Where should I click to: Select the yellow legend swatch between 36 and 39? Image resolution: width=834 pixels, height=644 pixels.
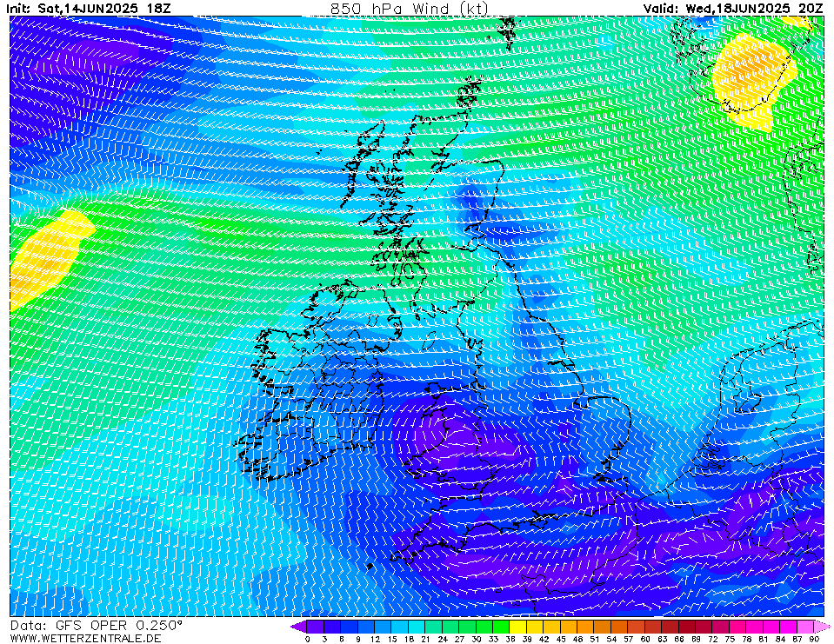[518, 627]
